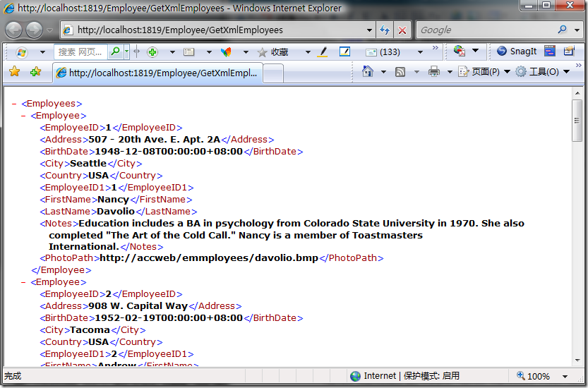Click the scrollbar down arrow
Screen dimensions: 588x388
coord(577,360)
